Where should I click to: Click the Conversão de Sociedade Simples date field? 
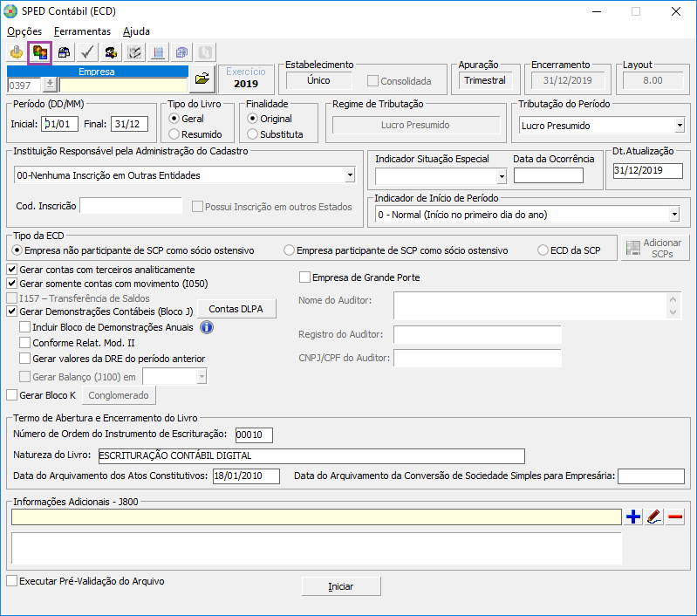[651, 476]
